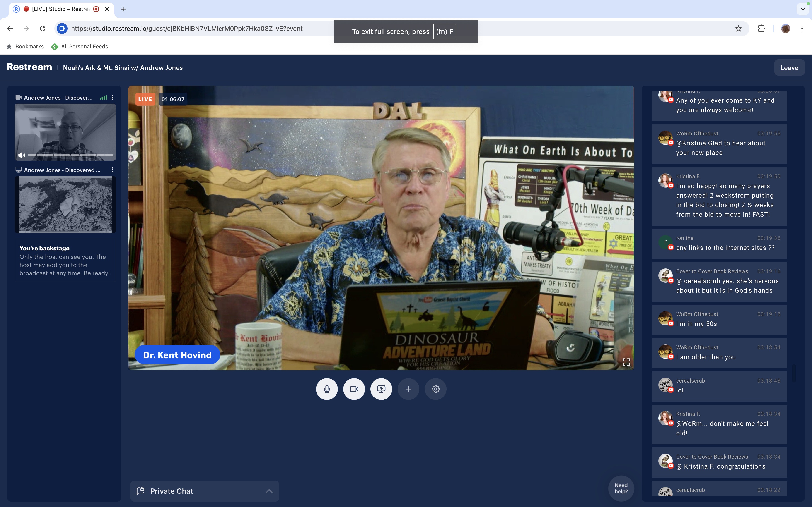Open the browser extensions puzzle icon
Image resolution: width=812 pixels, height=507 pixels.
click(x=761, y=29)
